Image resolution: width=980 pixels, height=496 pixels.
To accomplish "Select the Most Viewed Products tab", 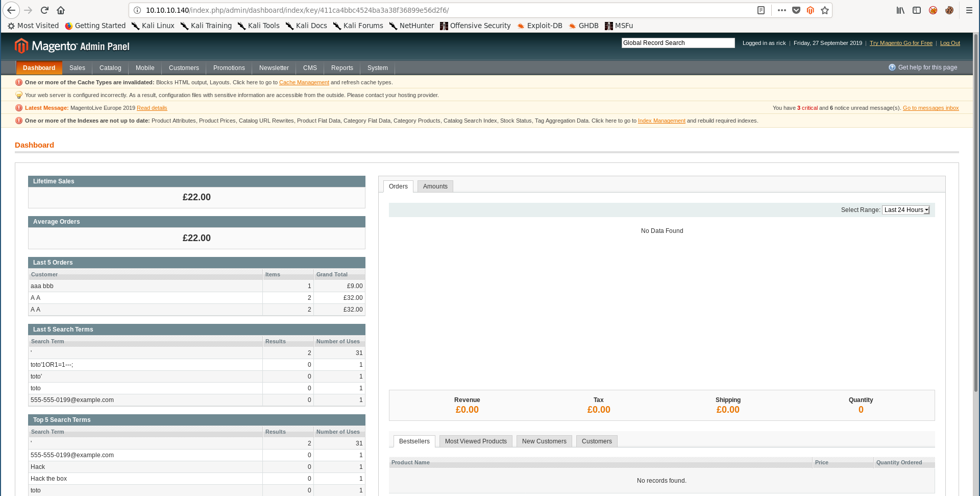I will click(x=476, y=441).
